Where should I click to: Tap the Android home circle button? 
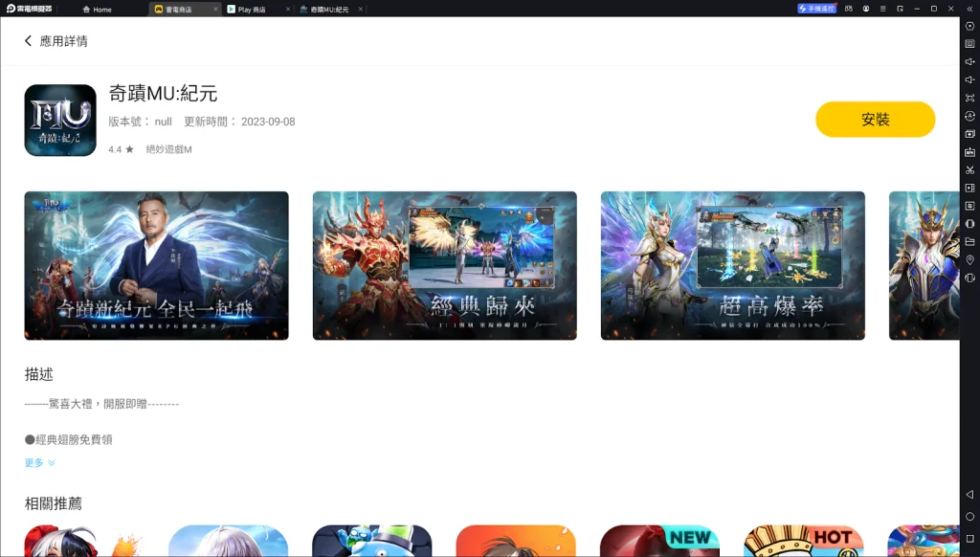point(969,517)
